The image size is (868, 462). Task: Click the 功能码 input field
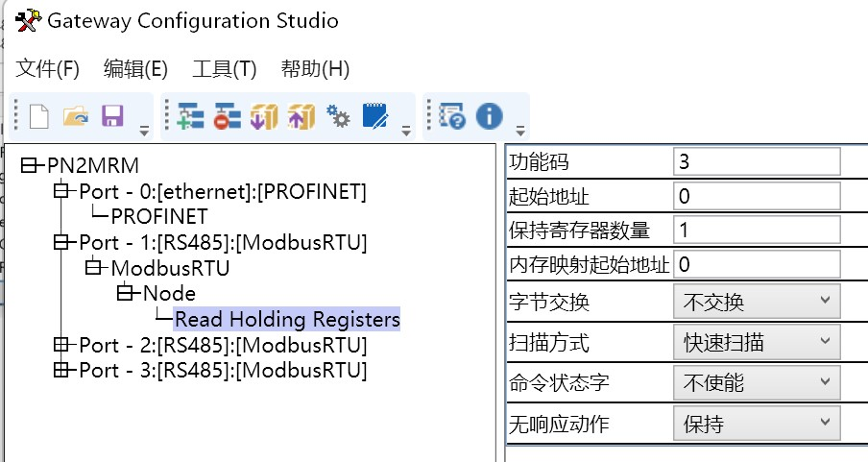tap(757, 161)
